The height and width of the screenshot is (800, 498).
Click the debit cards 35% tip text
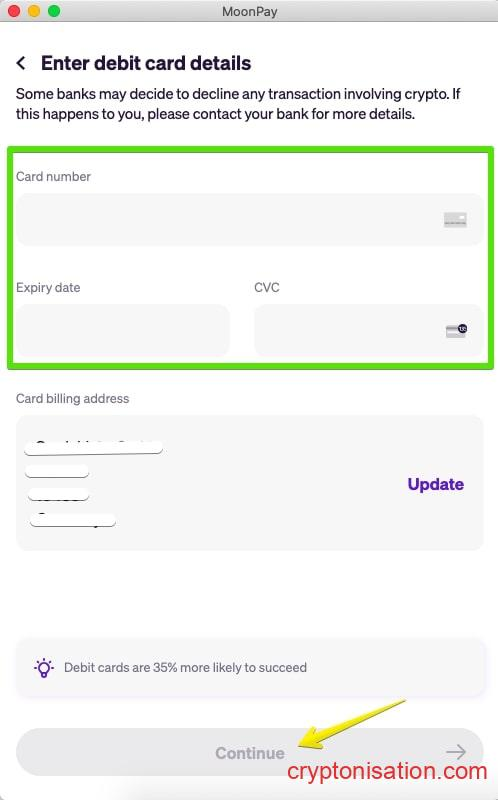click(185, 667)
